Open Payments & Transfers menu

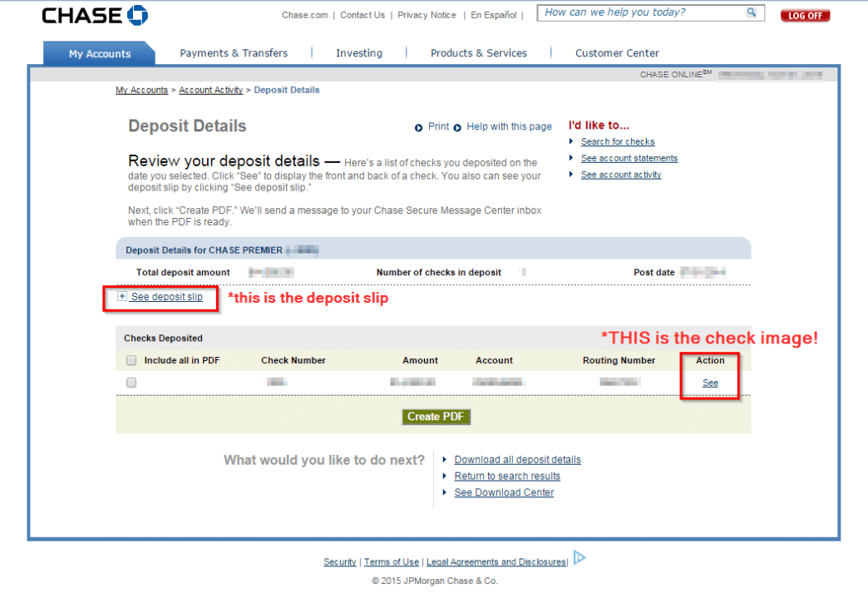pyautogui.click(x=234, y=53)
